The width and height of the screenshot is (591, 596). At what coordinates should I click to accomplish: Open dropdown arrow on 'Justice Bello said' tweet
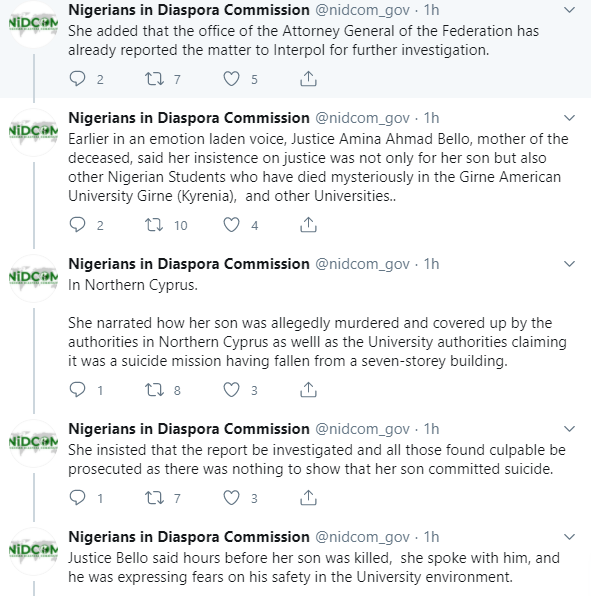click(x=569, y=537)
